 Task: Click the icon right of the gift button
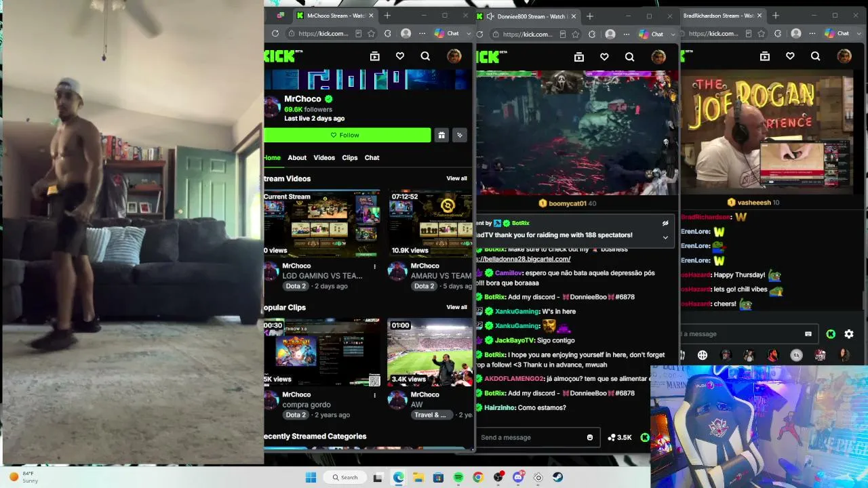coord(460,135)
